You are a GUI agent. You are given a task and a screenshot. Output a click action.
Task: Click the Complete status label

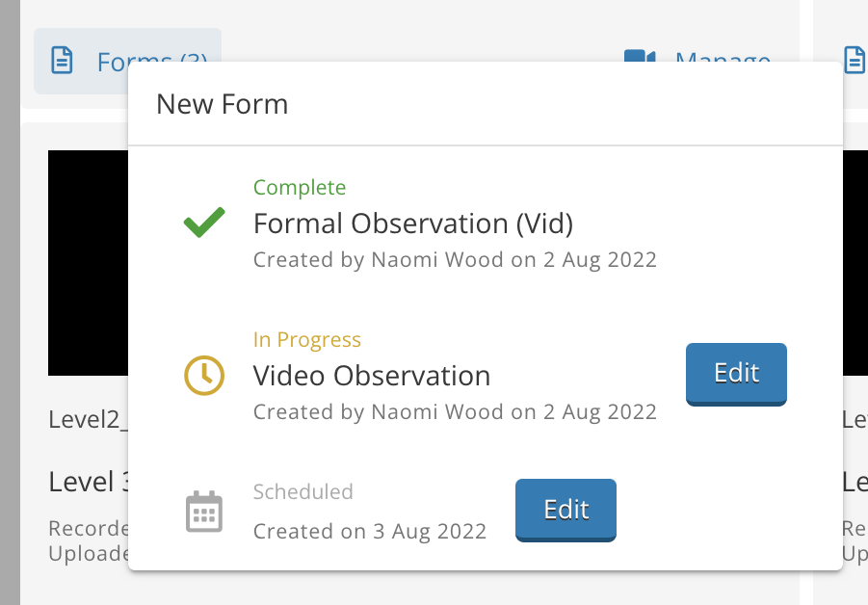tap(300, 188)
